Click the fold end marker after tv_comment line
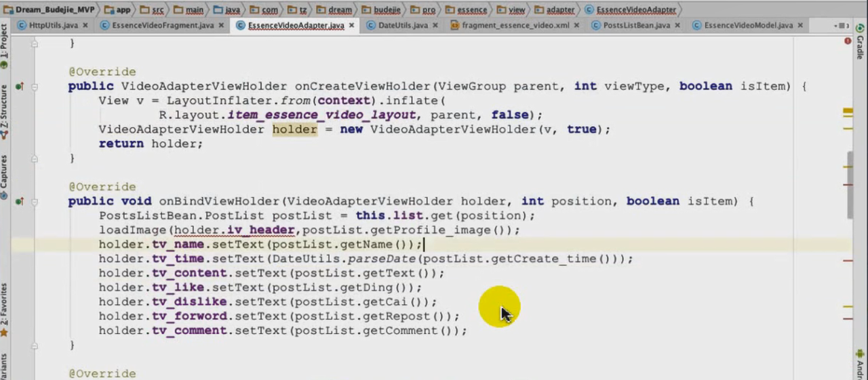Image resolution: width=868 pixels, height=380 pixels. [35, 345]
